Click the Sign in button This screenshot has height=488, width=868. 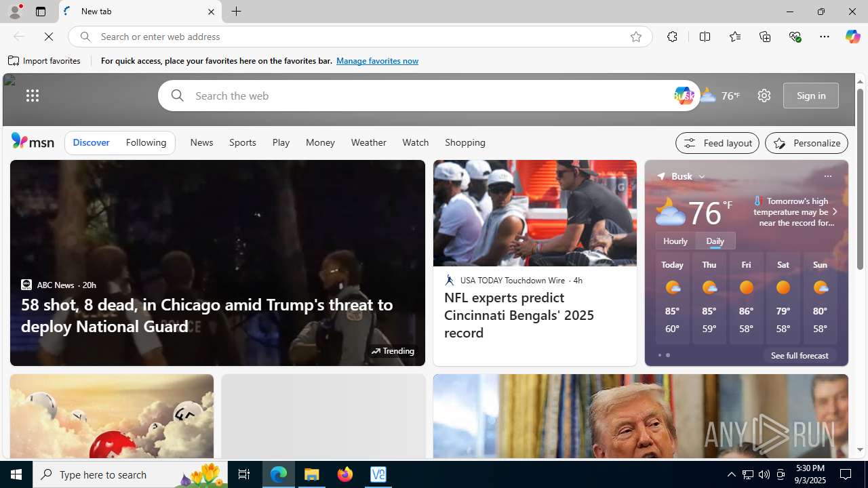click(x=811, y=96)
